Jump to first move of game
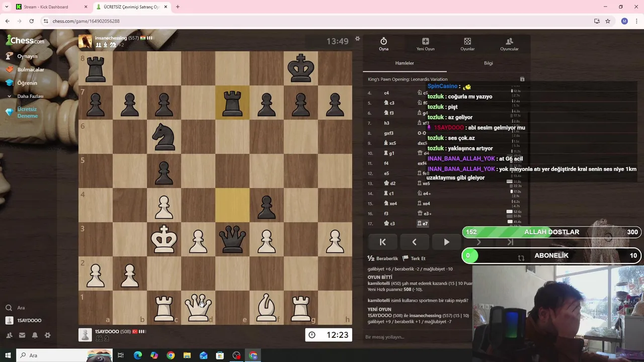This screenshot has width=644, height=362. point(382,242)
